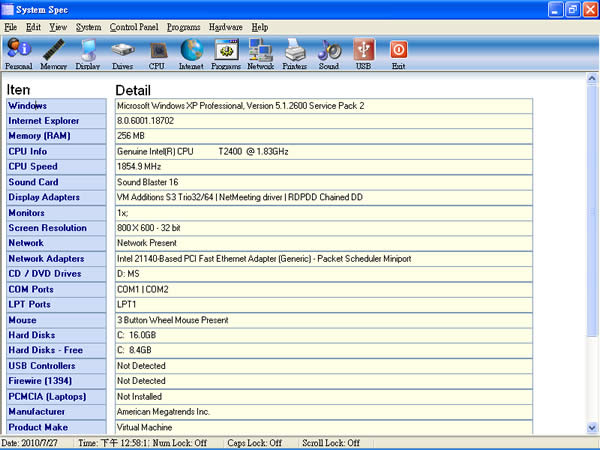600x450 pixels.
Task: Open the Control Panel menu
Action: pos(134,27)
